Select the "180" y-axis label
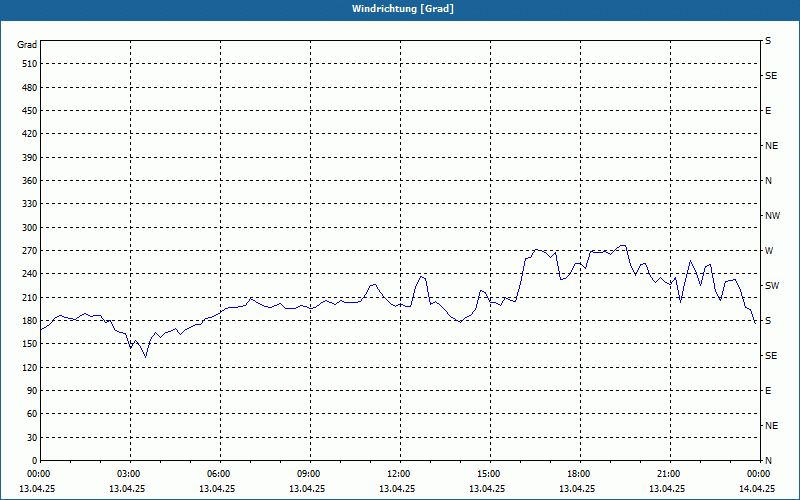The width and height of the screenshot is (800, 500). [30, 321]
